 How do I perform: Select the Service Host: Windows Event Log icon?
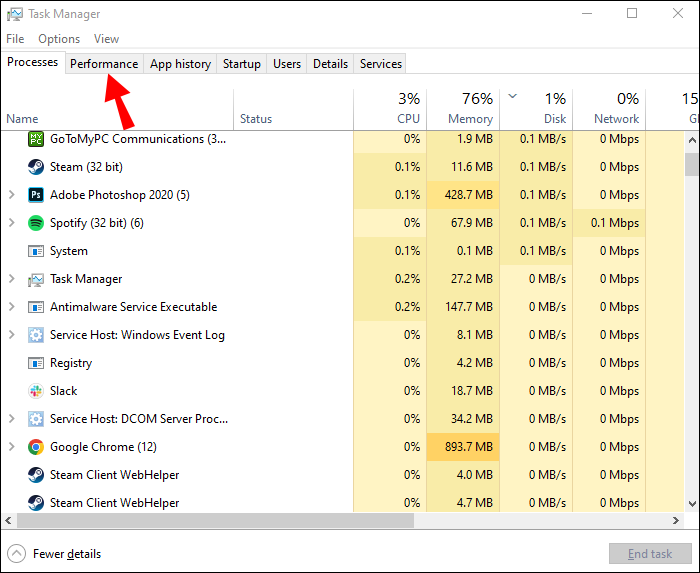pyautogui.click(x=36, y=335)
